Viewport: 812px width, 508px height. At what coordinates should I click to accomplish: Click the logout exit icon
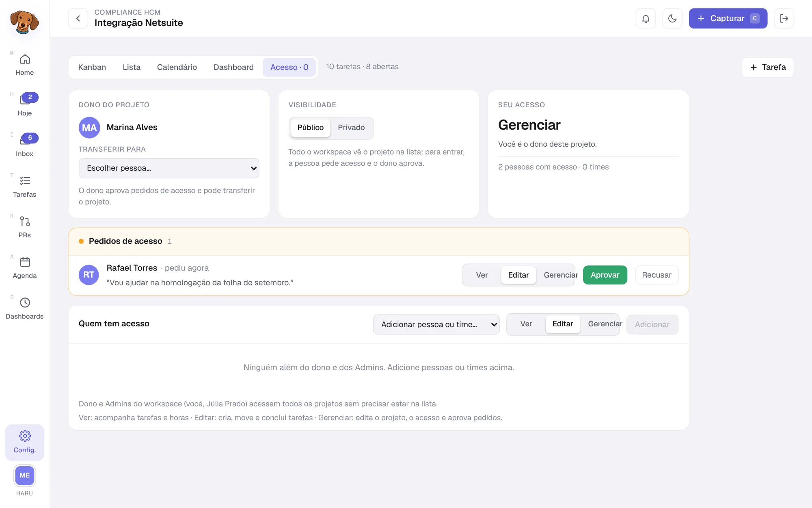click(x=784, y=18)
